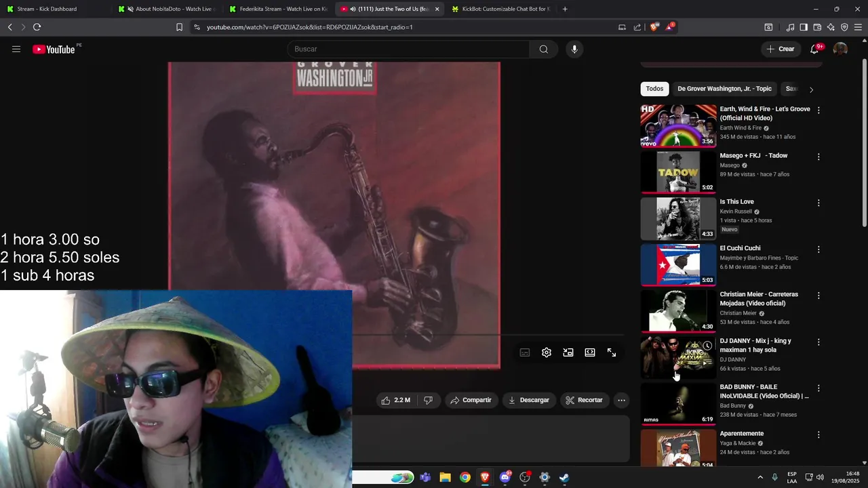Reload the current browser page
The image size is (868, 488).
point(37,27)
